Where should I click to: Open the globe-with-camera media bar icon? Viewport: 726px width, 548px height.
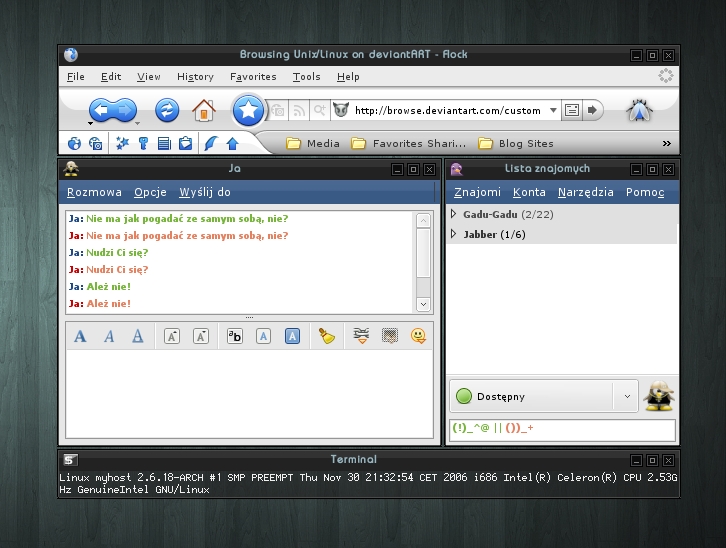95,143
